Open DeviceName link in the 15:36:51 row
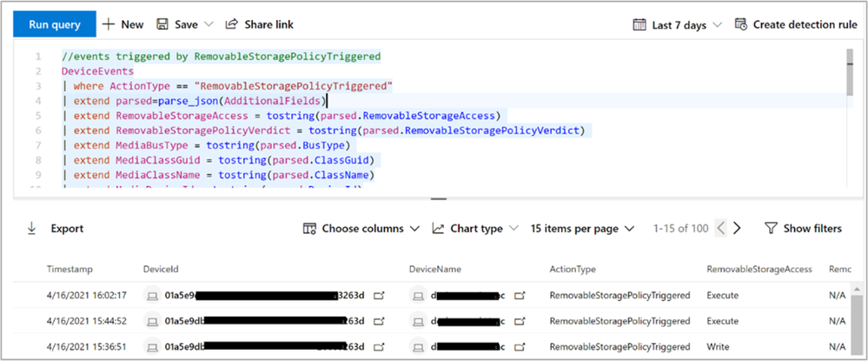 [520, 346]
